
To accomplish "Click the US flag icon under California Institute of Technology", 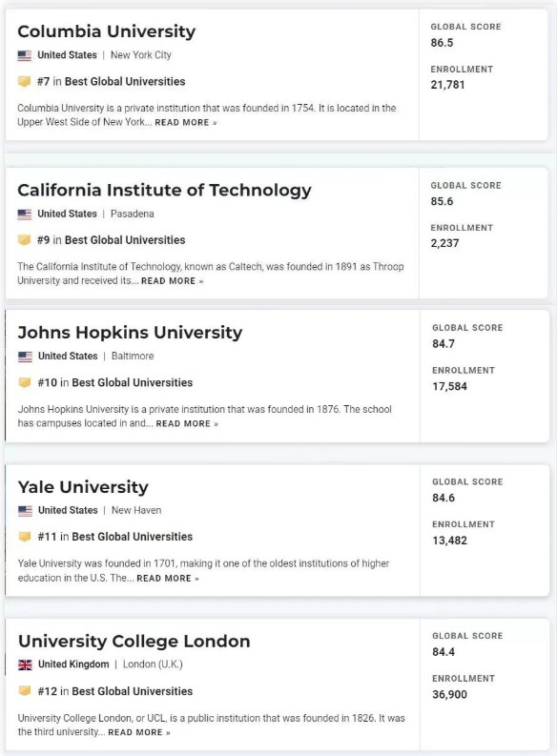I will coord(25,215).
